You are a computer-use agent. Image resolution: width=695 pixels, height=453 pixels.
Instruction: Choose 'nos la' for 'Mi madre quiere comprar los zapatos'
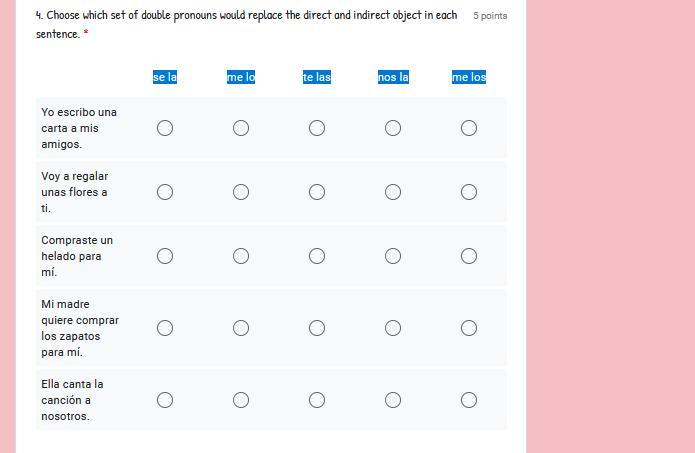(x=393, y=328)
